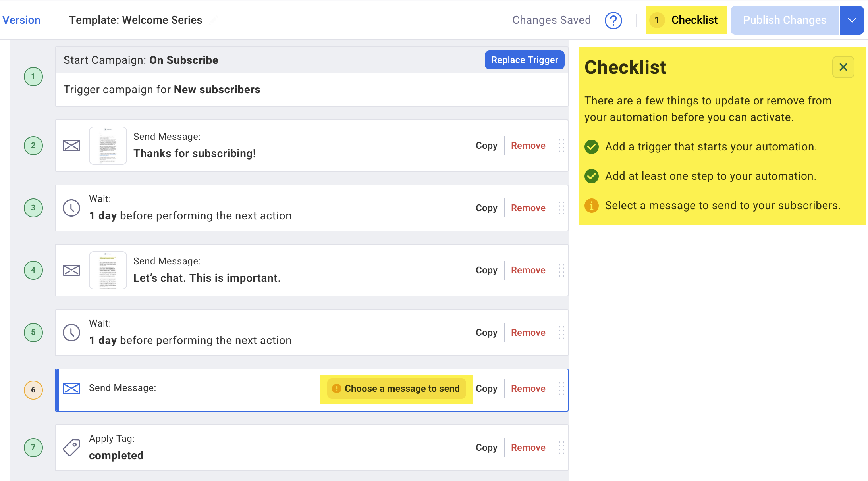Open the Publish Changes dropdown arrow
This screenshot has width=868, height=481.
[x=852, y=20]
